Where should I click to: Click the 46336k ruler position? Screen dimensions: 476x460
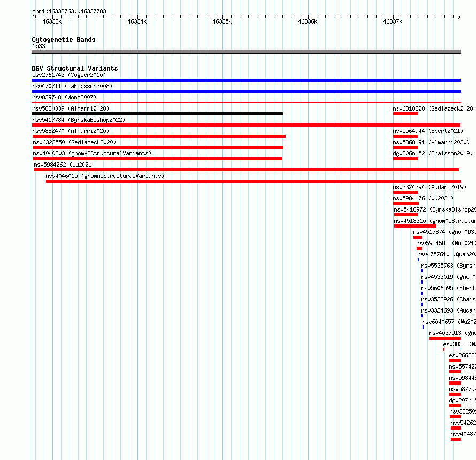[308, 21]
